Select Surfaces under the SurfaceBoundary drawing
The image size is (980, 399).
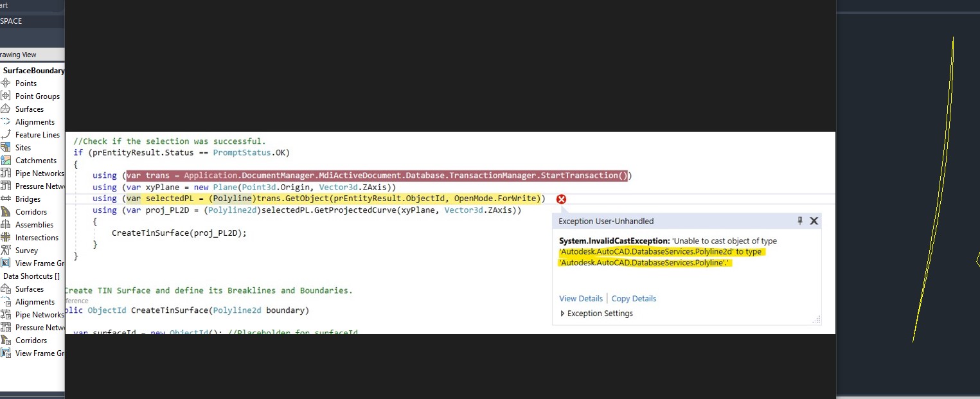(x=30, y=109)
